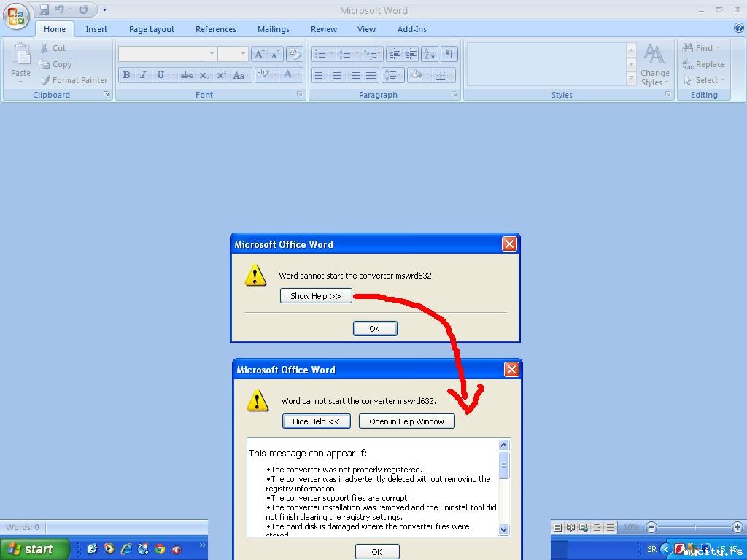Toggle Subscript formatting
Viewport: 747px width, 560px height.
point(204,75)
